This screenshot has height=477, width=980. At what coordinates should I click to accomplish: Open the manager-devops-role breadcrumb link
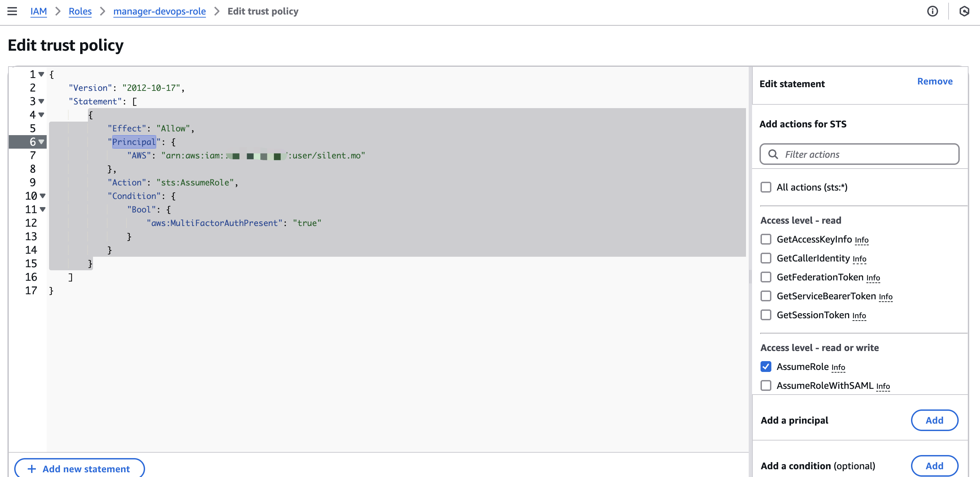click(x=159, y=11)
